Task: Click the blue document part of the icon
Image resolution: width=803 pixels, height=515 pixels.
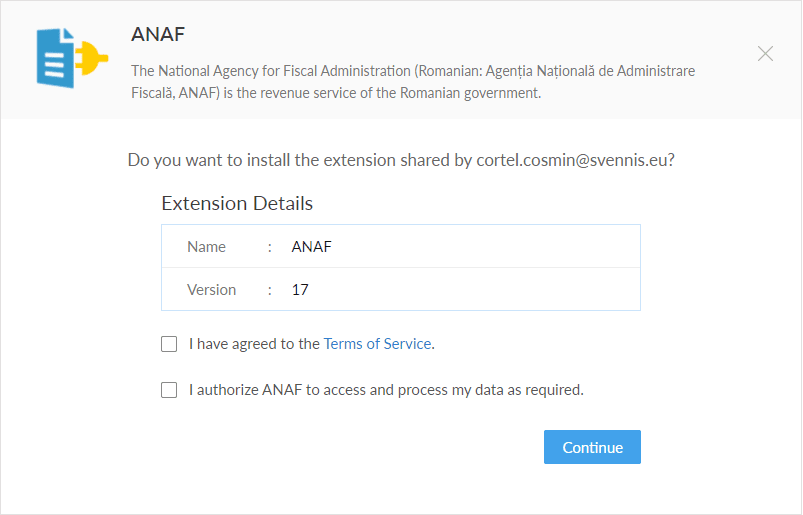Action: pos(55,58)
